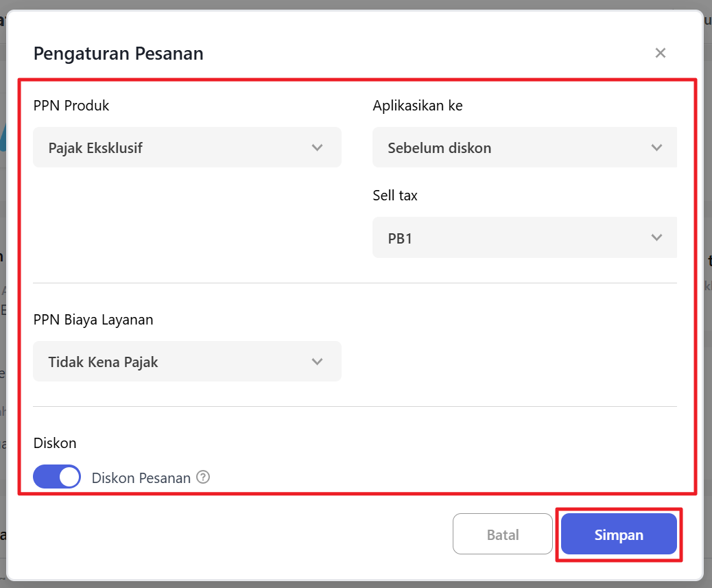Click the chevron arrow in Sell tax field
Image resolution: width=712 pixels, height=588 pixels.
click(x=656, y=237)
